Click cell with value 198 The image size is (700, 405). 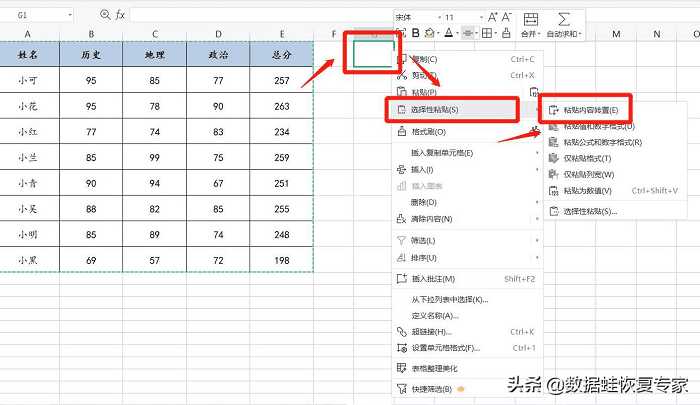[282, 260]
